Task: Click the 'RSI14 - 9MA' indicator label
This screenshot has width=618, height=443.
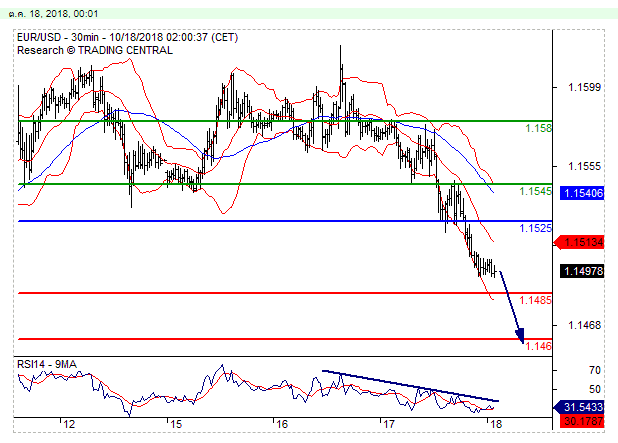Action: pyautogui.click(x=47, y=364)
